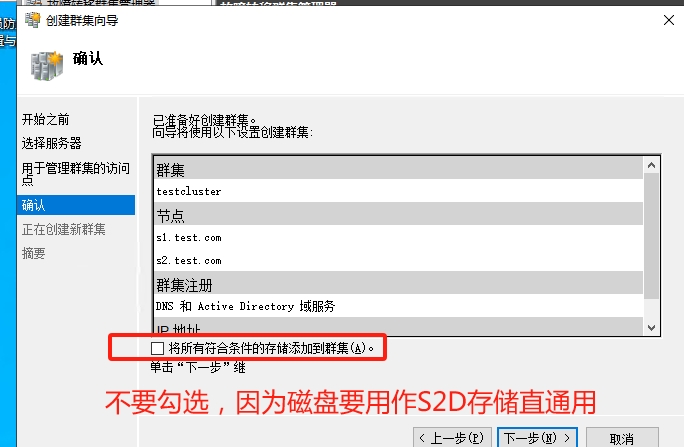684x447 pixels.
Task: Select the 开始之前 step in sidebar
Action: (x=45, y=119)
